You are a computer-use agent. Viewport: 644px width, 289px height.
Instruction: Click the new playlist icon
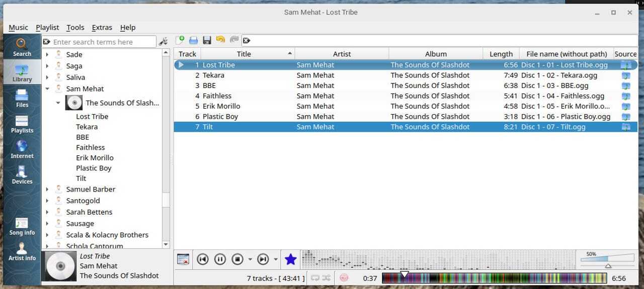point(180,40)
